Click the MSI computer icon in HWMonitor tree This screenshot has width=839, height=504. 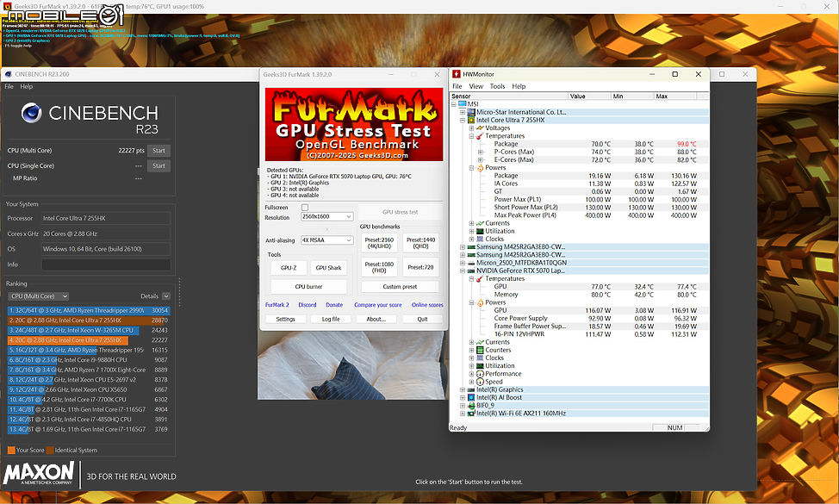(463, 104)
